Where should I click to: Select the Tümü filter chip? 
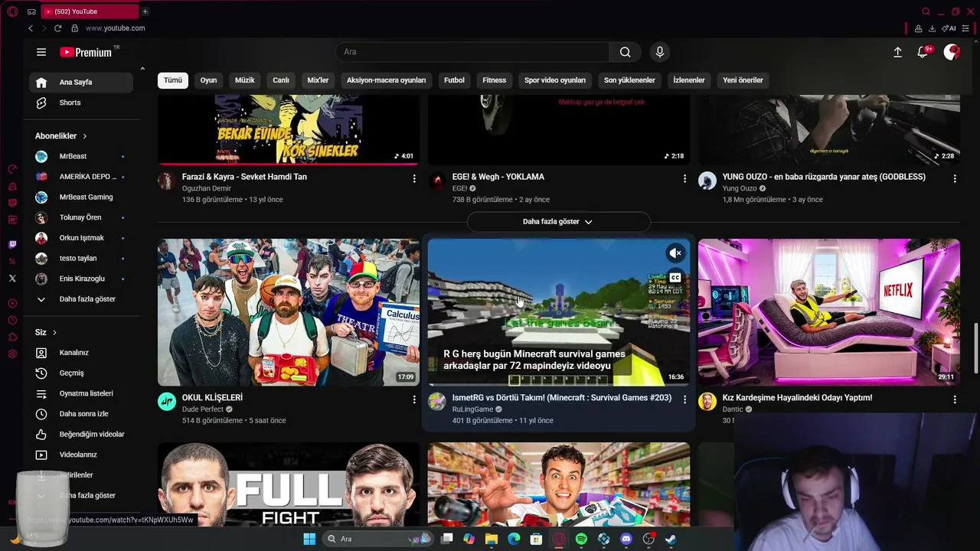[173, 80]
